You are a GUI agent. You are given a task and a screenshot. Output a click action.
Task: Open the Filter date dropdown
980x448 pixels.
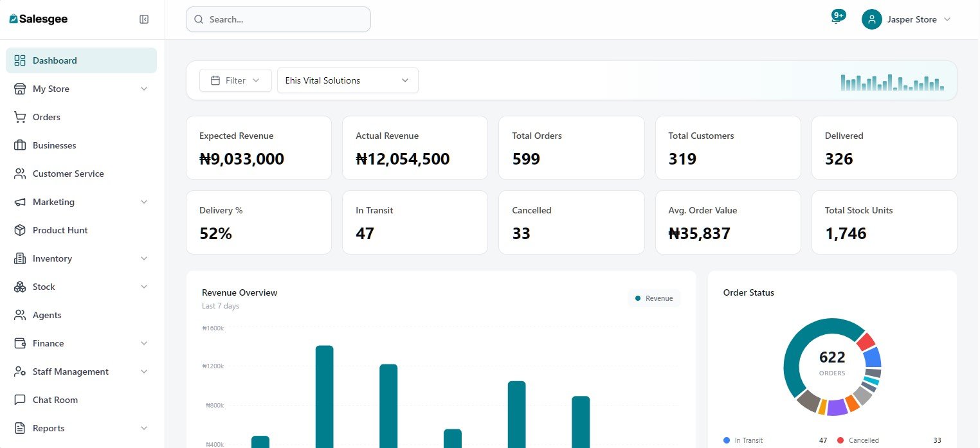(235, 80)
